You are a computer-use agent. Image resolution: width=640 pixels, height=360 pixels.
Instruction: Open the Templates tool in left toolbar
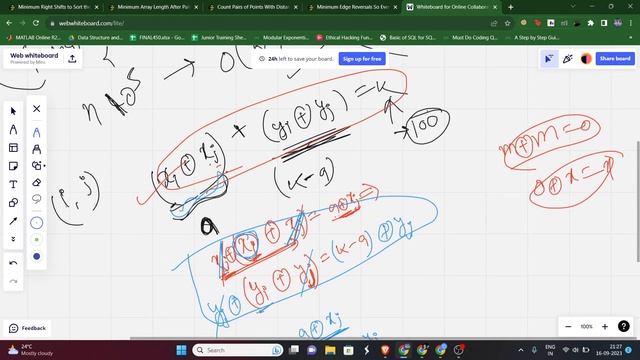coord(13,148)
